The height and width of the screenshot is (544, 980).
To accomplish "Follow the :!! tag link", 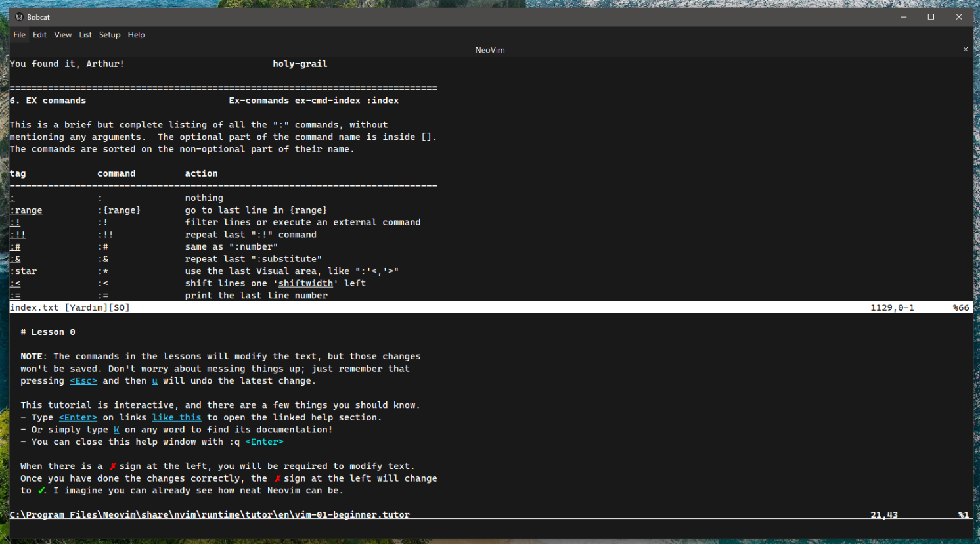I will click(x=18, y=235).
